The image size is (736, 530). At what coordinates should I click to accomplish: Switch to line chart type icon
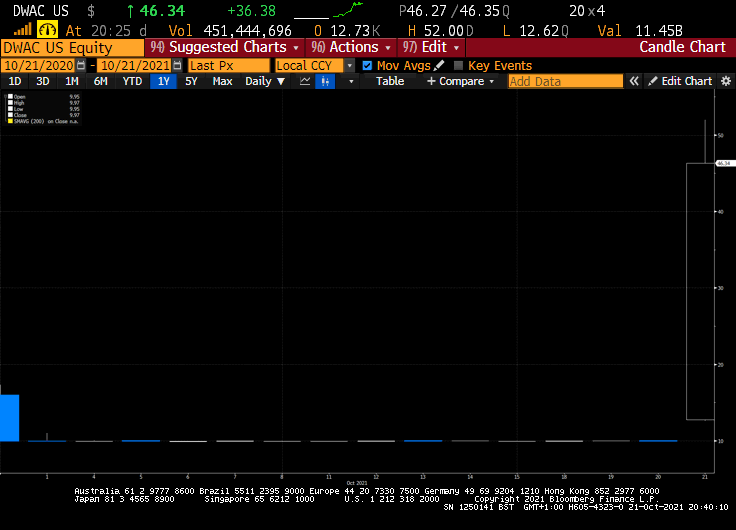[x=305, y=81]
